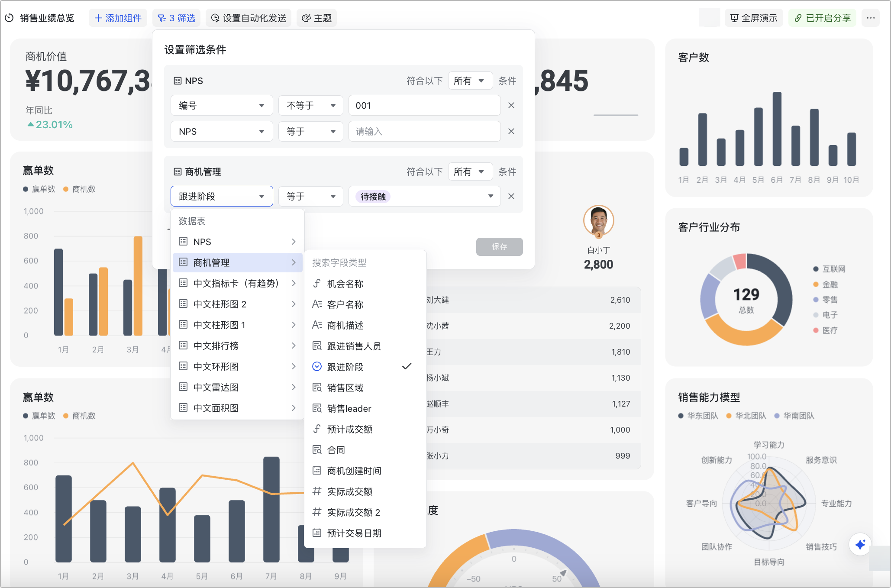Viewport: 891px width, 588px height.
Task: Click the dashboard clock icon beside 销售业绩总览
Action: 9,18
